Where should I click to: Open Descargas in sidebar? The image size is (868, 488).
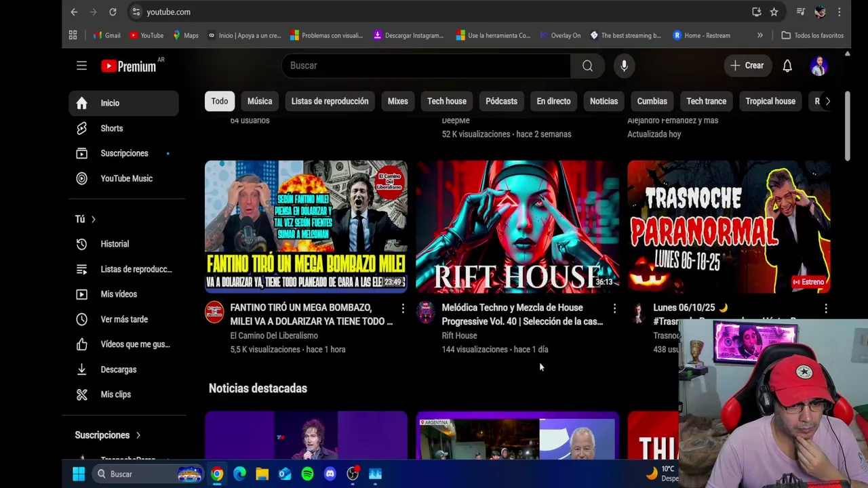tap(123, 369)
